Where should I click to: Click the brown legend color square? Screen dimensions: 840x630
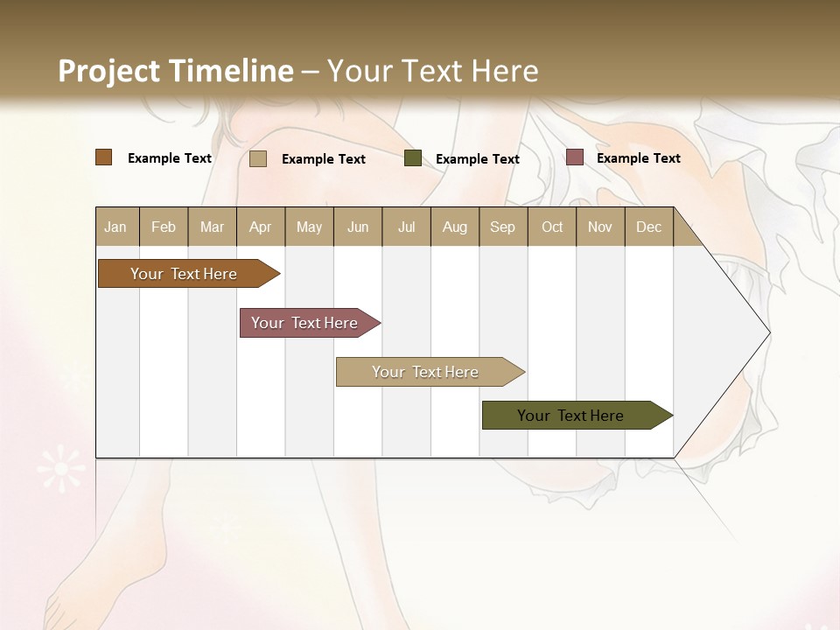coord(103,157)
